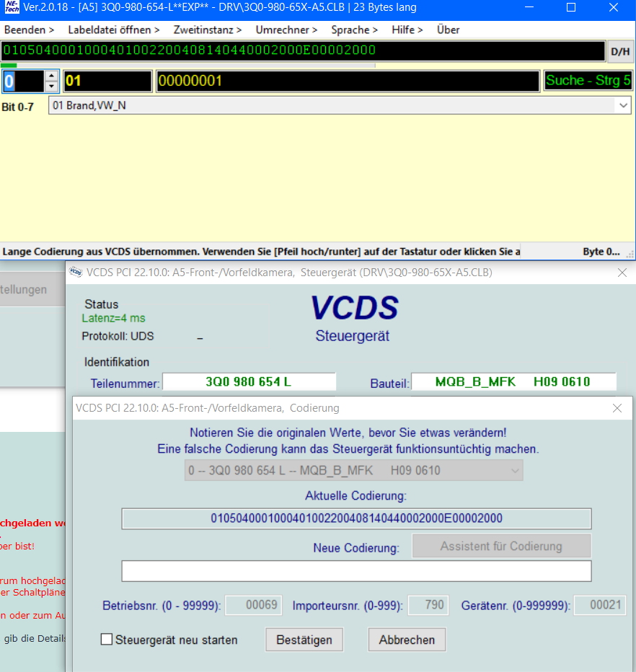
Task: Close the Codierung dialog
Action: 617,408
